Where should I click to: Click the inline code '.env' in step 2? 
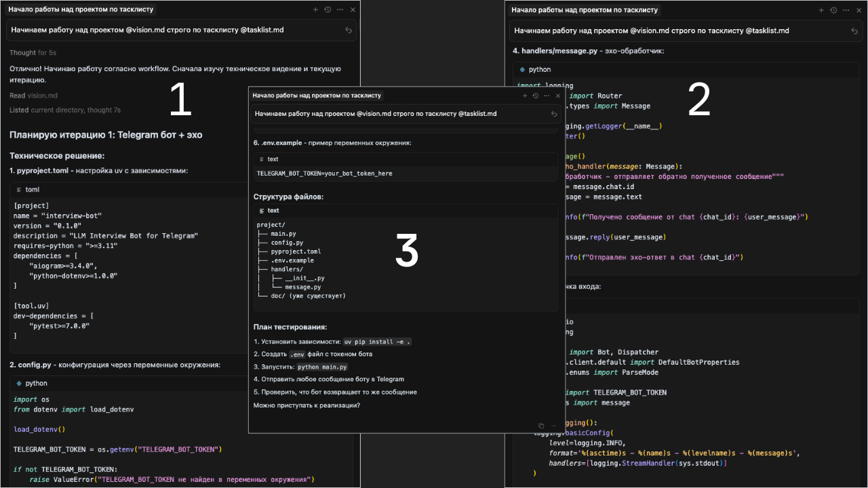pyautogui.click(x=297, y=354)
